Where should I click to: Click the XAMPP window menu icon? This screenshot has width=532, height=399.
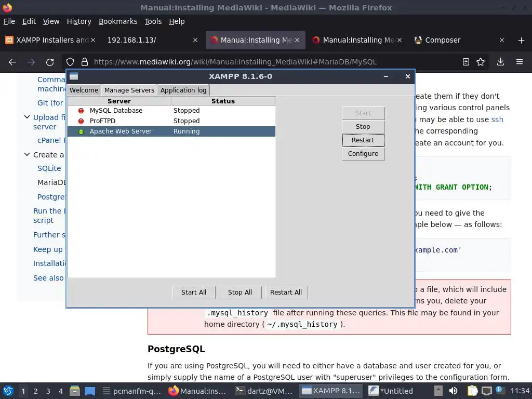coord(74,76)
